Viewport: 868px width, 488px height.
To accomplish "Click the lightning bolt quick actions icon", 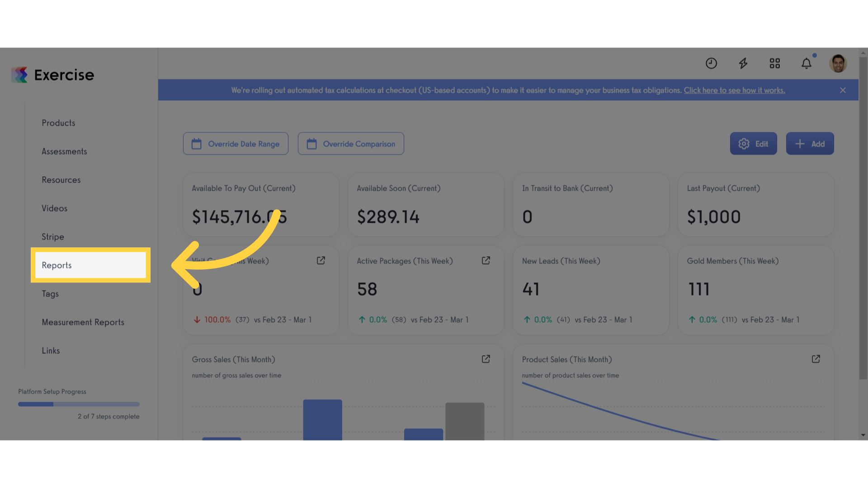I will point(743,63).
